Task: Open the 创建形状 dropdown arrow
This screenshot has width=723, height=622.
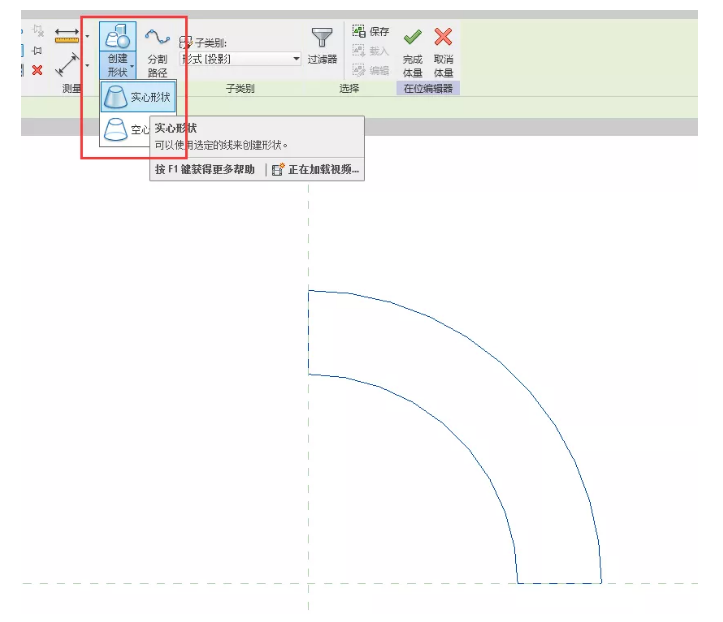Action: 132,66
